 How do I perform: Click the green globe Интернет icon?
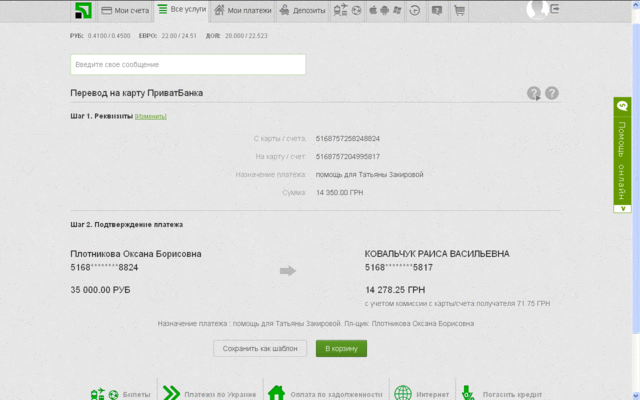[x=403, y=393]
